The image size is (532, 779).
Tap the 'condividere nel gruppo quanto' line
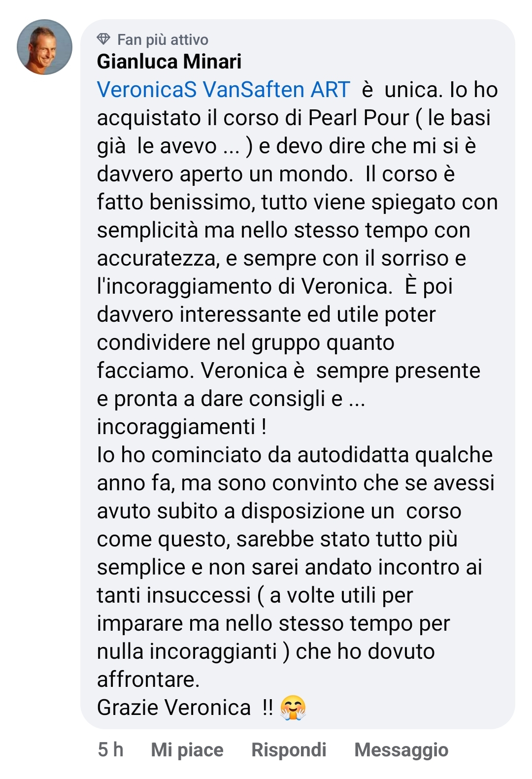click(x=246, y=343)
